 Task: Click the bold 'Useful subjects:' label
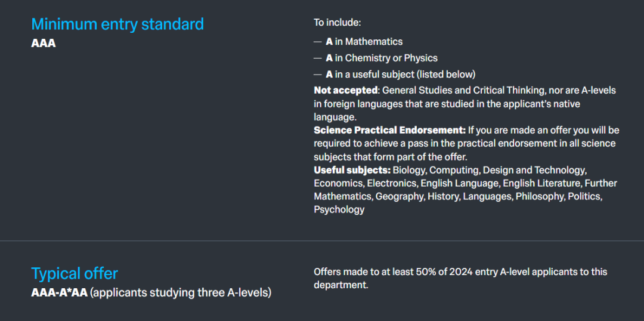352,169
